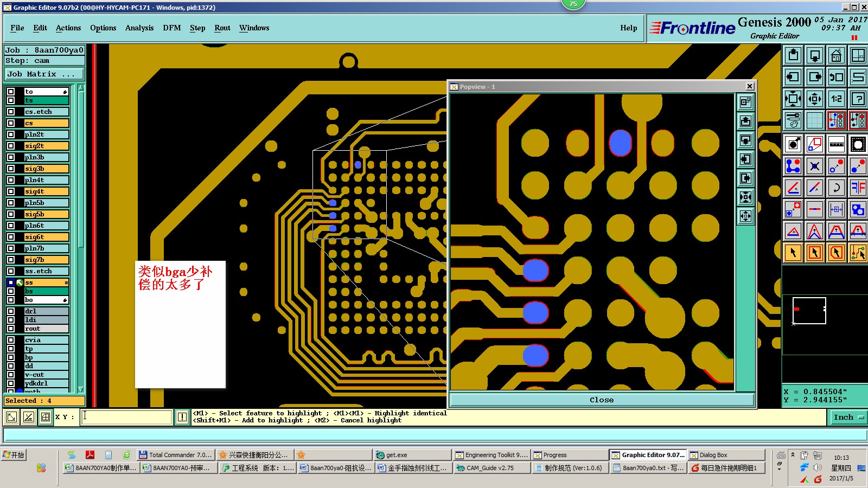The width and height of the screenshot is (868, 488).
Task: Open the Help menu
Action: tap(629, 28)
